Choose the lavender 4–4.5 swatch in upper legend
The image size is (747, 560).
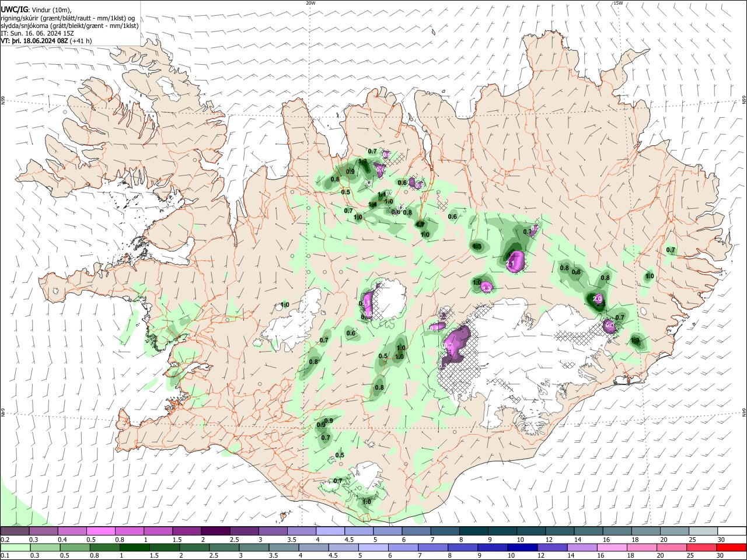(330, 531)
